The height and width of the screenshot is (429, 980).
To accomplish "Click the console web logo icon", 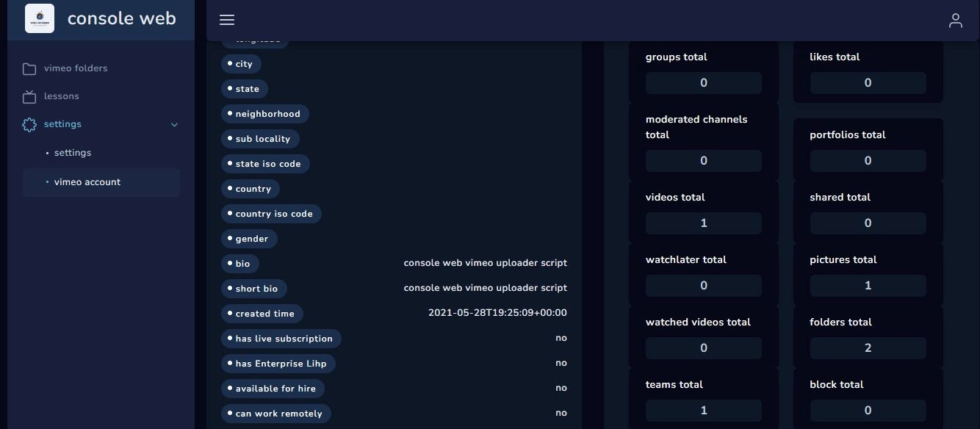I will pyautogui.click(x=40, y=18).
